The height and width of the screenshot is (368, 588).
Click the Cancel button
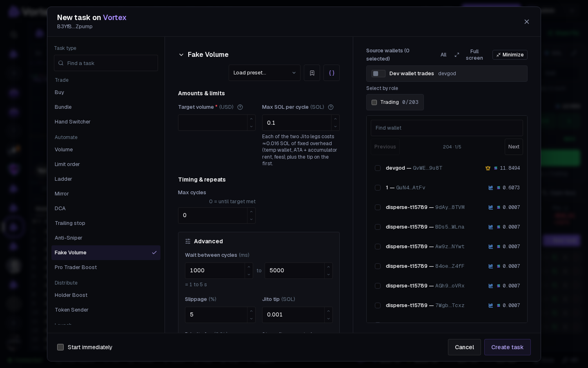pos(464,347)
